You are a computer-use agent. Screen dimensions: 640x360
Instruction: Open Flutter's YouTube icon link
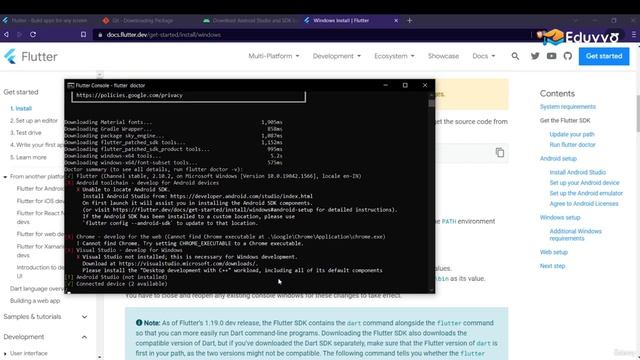tap(551, 56)
